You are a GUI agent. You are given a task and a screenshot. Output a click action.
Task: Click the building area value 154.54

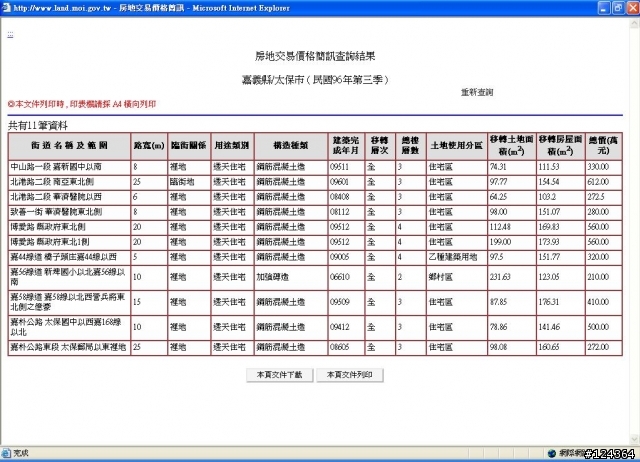coord(549,182)
